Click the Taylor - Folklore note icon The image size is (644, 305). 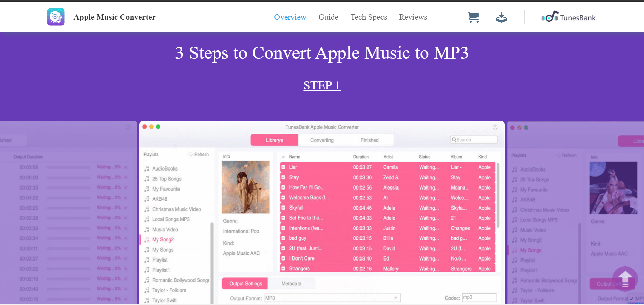147,290
